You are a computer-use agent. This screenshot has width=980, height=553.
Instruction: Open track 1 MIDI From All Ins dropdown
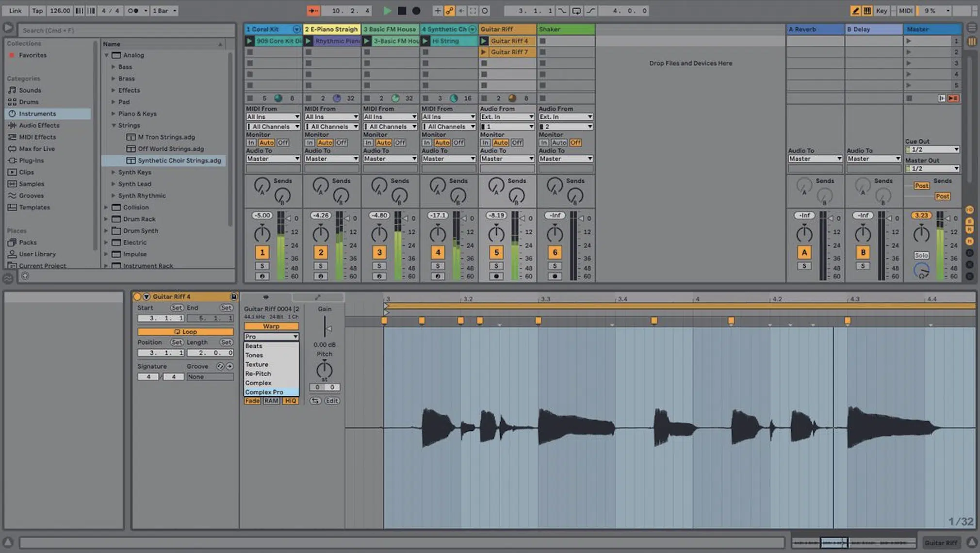pos(273,117)
